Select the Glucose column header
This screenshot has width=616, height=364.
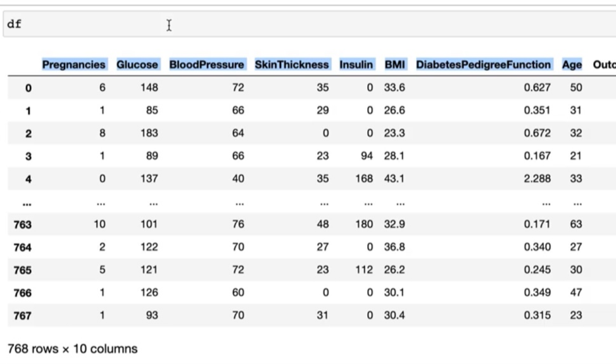click(137, 65)
